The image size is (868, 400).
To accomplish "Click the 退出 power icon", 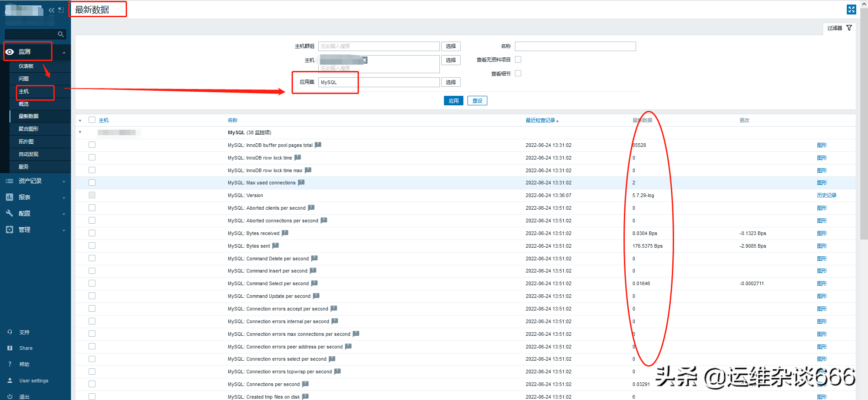I will coord(10,396).
